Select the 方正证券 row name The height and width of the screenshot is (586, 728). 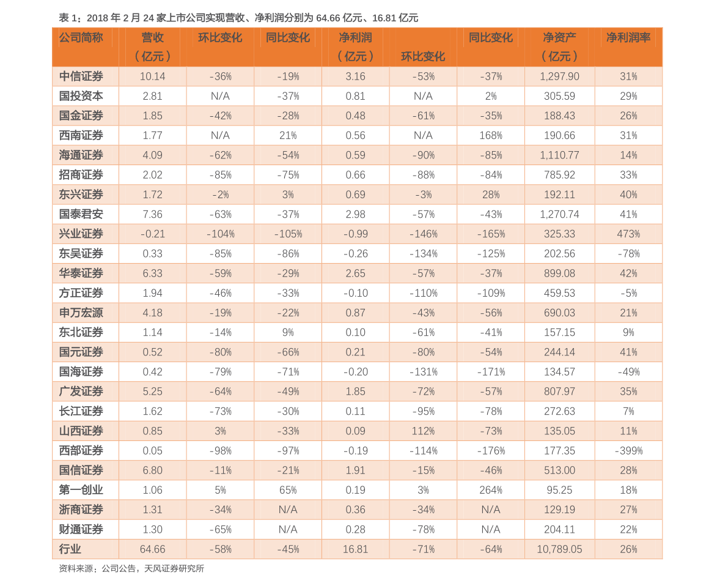tap(81, 293)
